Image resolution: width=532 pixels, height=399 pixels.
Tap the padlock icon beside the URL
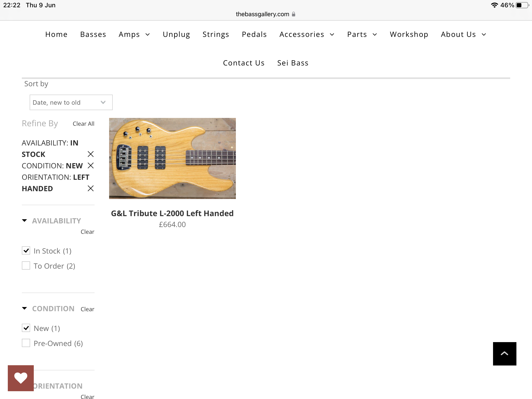(x=294, y=14)
